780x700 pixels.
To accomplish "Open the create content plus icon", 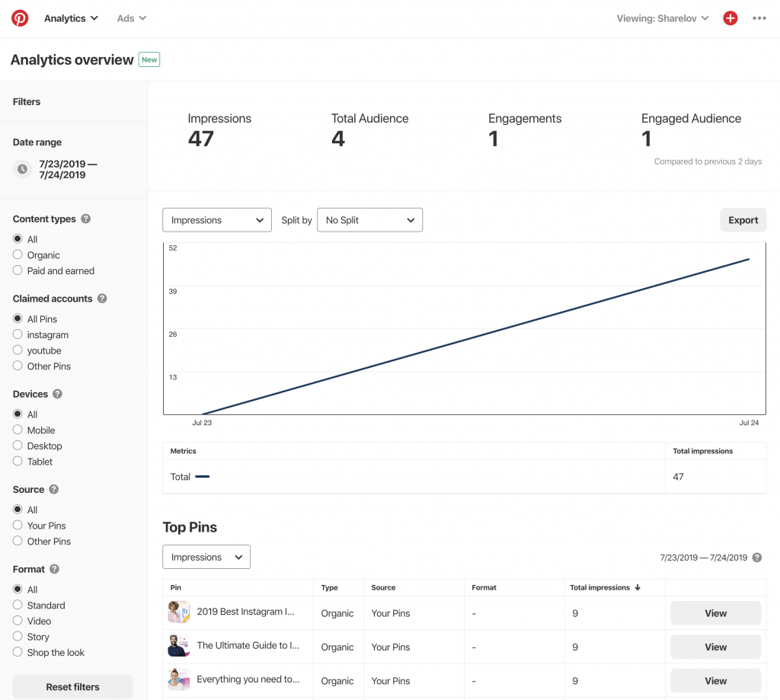I will [730, 18].
